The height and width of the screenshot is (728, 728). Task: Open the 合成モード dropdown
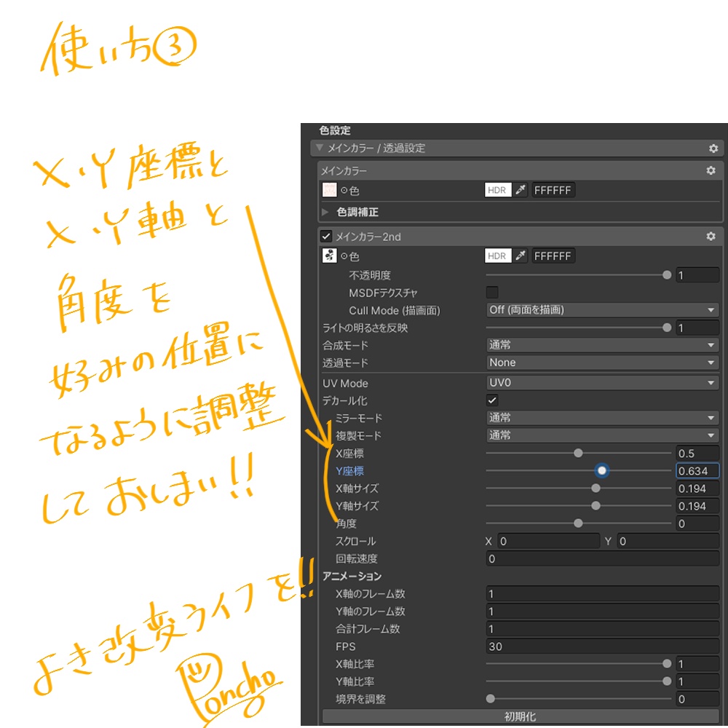pos(602,345)
